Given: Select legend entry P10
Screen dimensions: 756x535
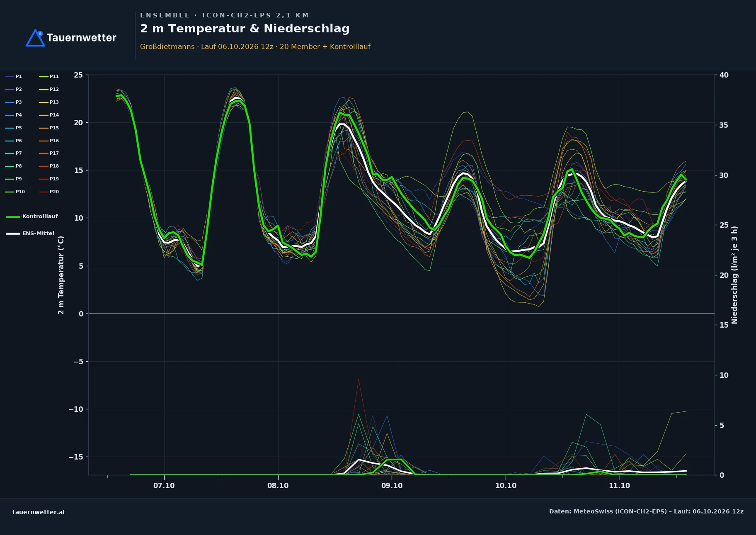Looking at the screenshot, I should coord(15,192).
